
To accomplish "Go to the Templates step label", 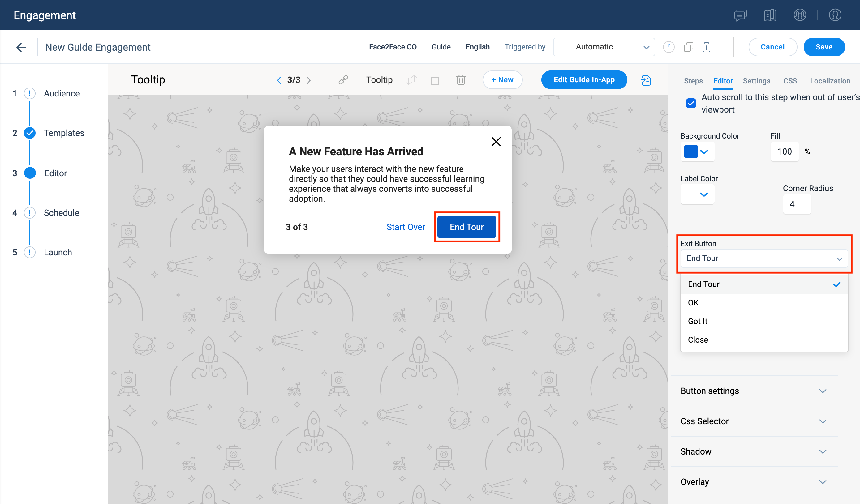I will tap(64, 133).
